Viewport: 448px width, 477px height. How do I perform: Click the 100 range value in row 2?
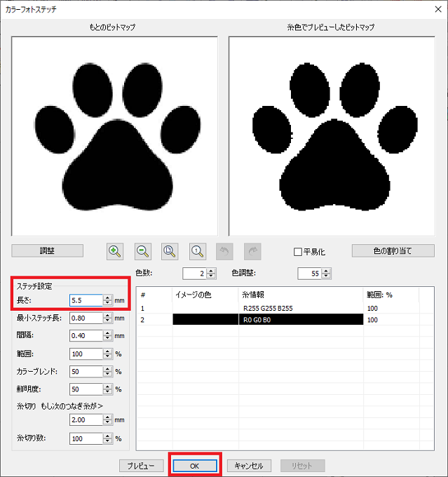click(x=372, y=320)
